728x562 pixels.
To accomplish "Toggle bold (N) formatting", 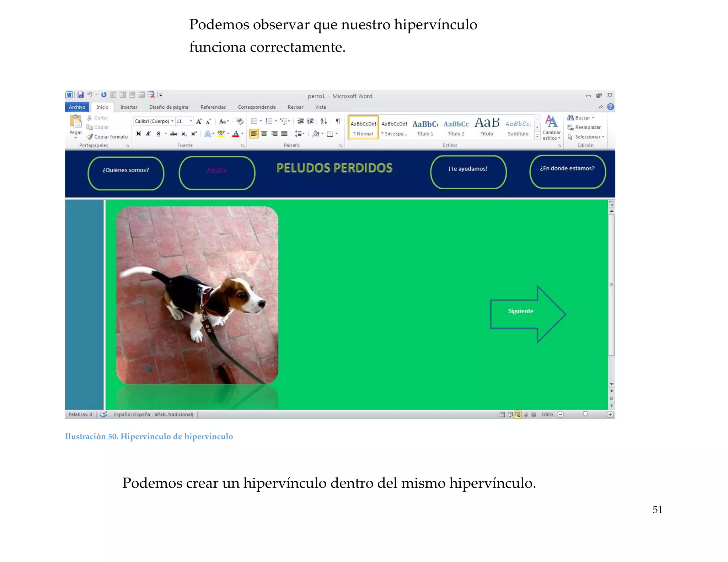I will coord(139,134).
